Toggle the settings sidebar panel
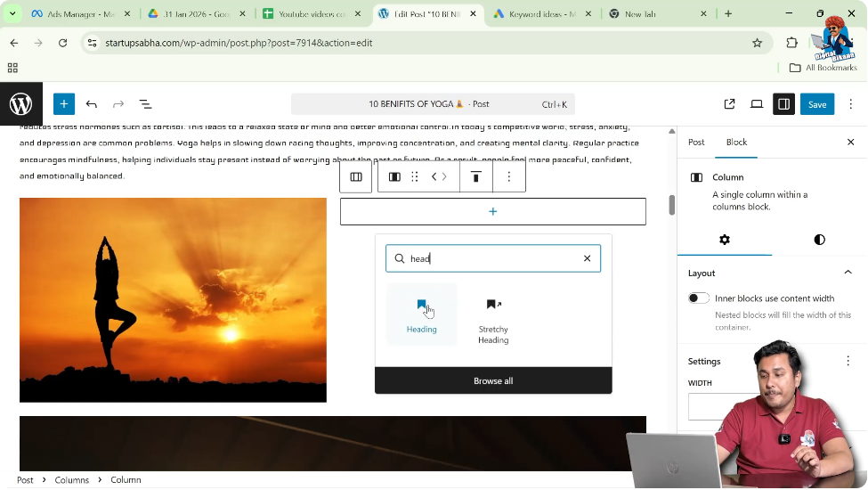 pyautogui.click(x=783, y=104)
